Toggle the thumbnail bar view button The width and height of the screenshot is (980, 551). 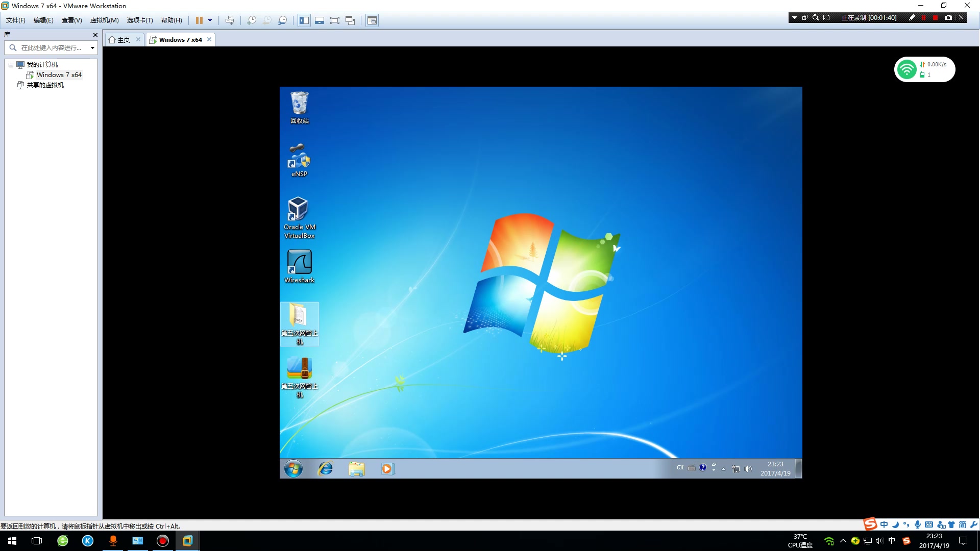pos(320,20)
